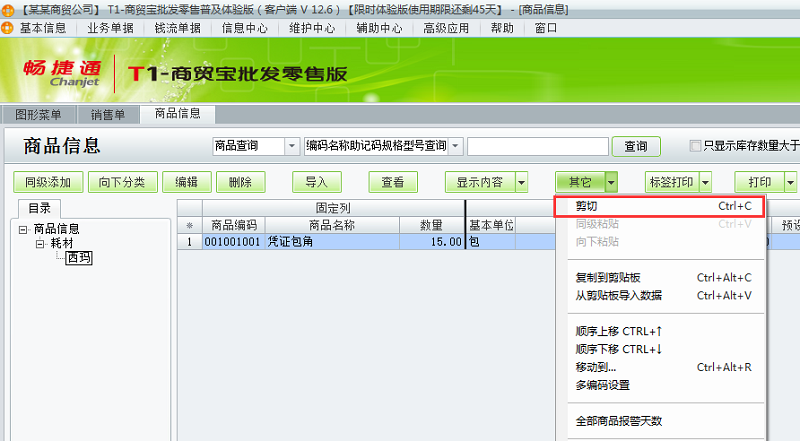
Task: Click the 同级添加 button
Action: [48, 182]
